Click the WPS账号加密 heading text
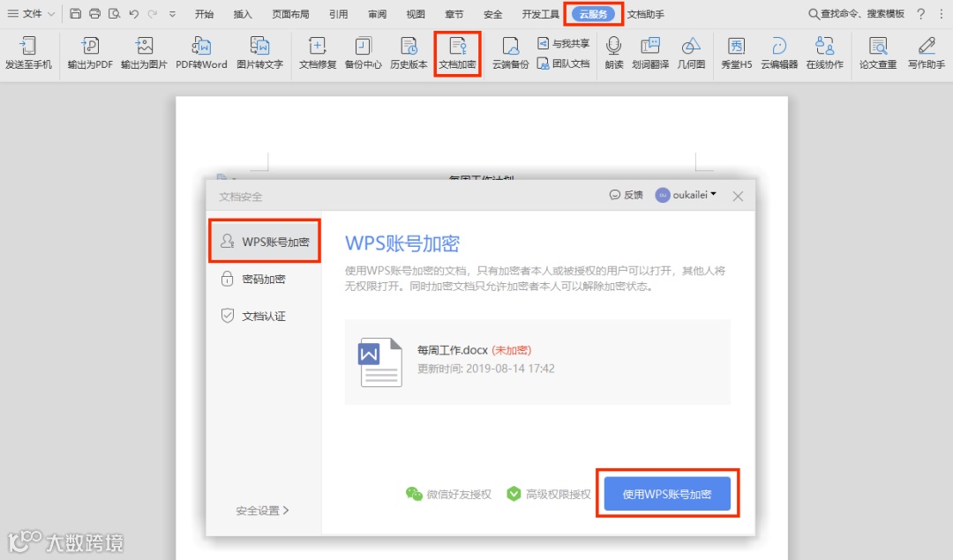This screenshot has height=560, width=953. point(402,243)
